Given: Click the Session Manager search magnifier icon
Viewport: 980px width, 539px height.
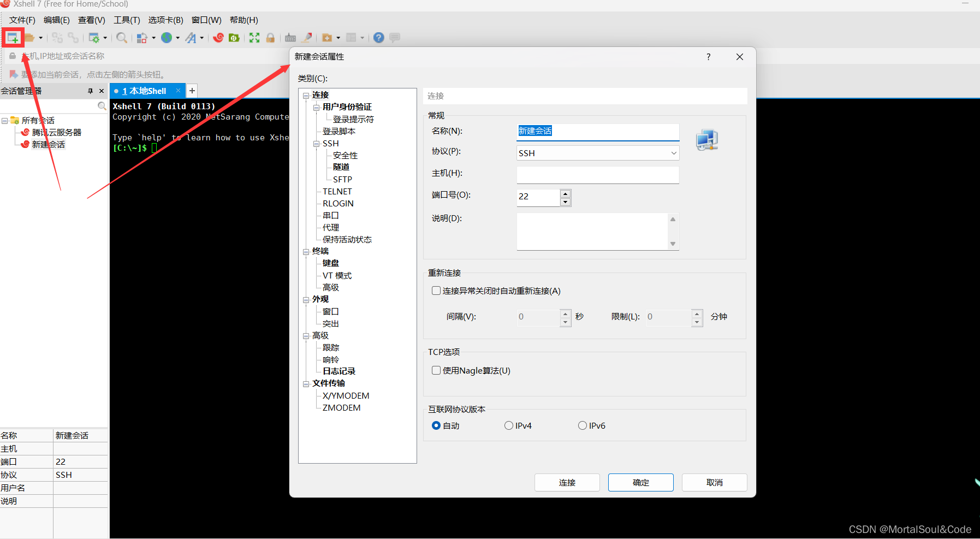Looking at the screenshot, I should [x=102, y=106].
